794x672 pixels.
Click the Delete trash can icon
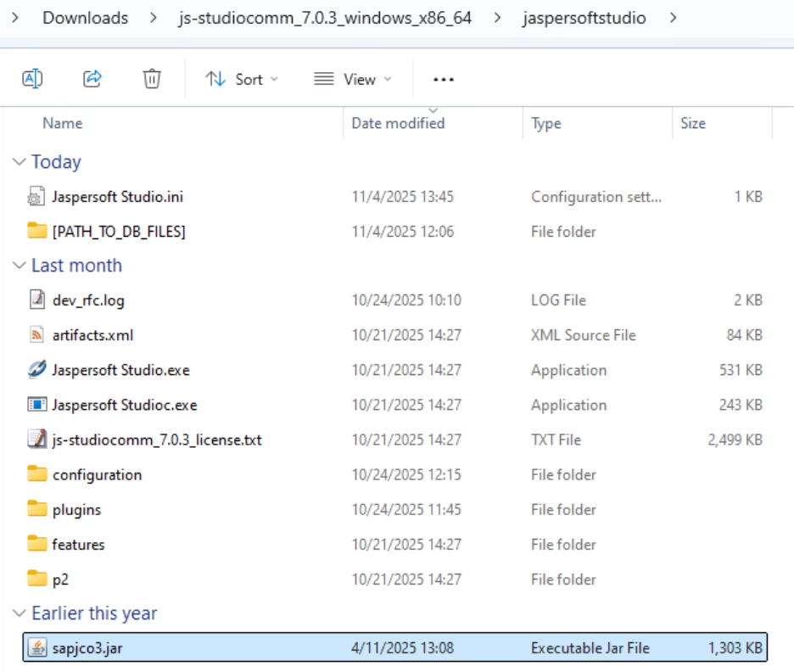151,79
